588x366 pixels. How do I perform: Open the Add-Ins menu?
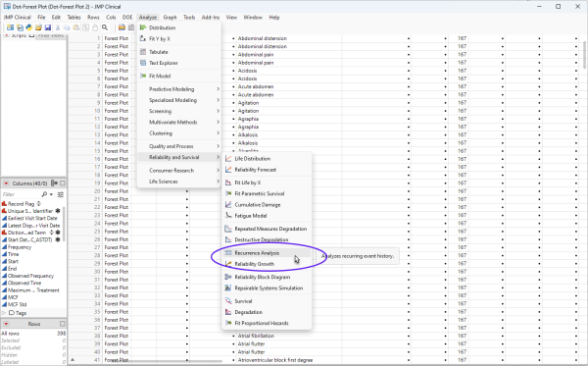click(211, 18)
